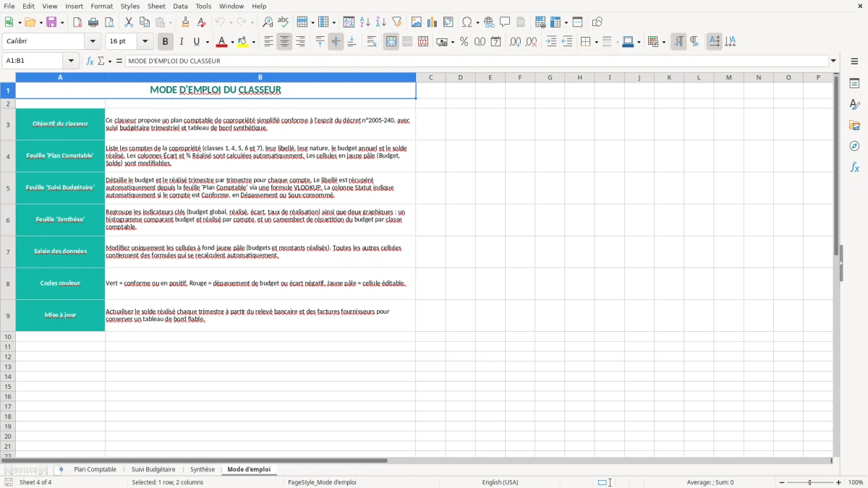Toggle Wrap Text button
868x488 pixels.
372,42
